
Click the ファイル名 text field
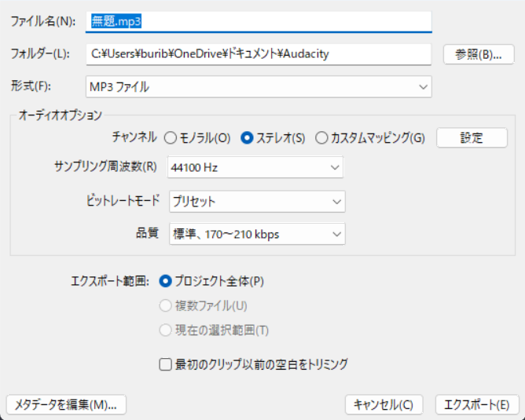click(x=258, y=22)
